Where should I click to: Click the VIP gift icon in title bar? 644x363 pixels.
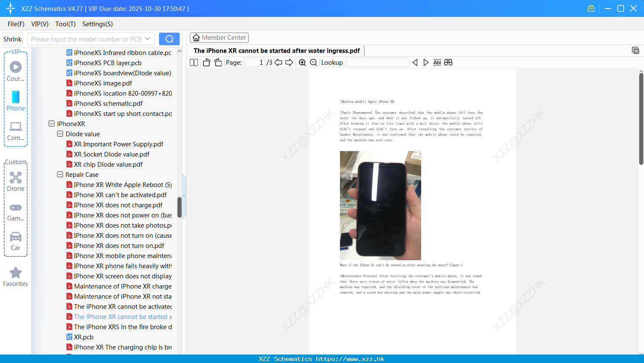pos(591,8)
